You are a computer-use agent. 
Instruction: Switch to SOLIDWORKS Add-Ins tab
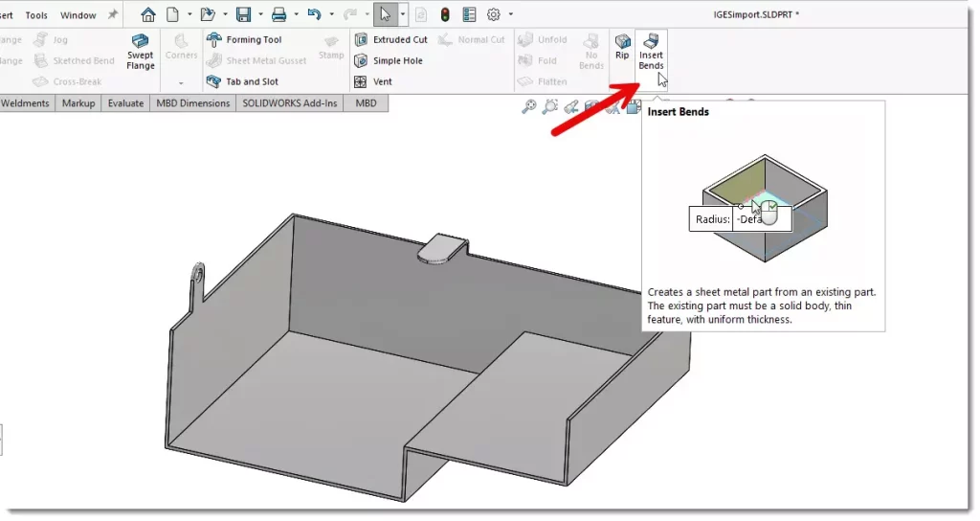[289, 103]
